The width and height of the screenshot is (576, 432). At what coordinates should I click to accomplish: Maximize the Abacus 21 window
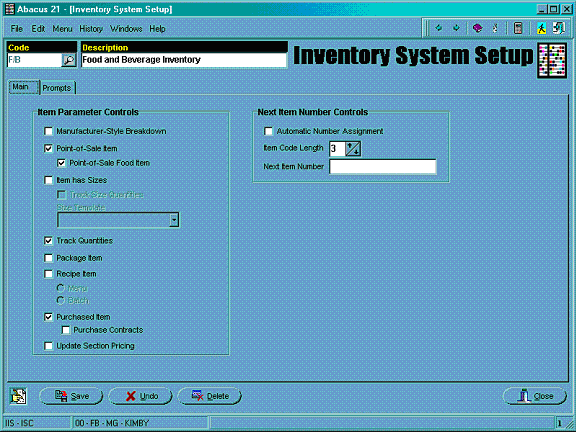coord(553,9)
